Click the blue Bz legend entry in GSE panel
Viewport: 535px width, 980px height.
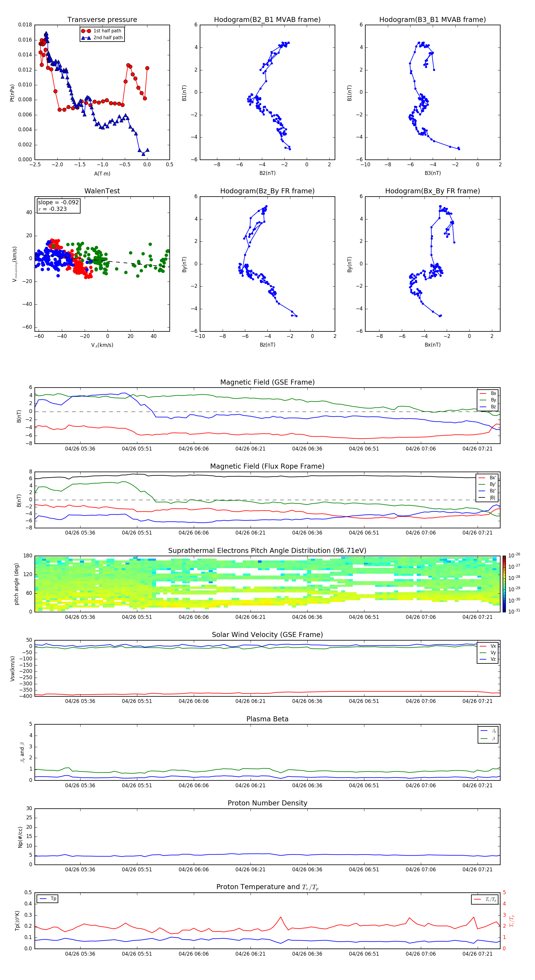pos(488,407)
